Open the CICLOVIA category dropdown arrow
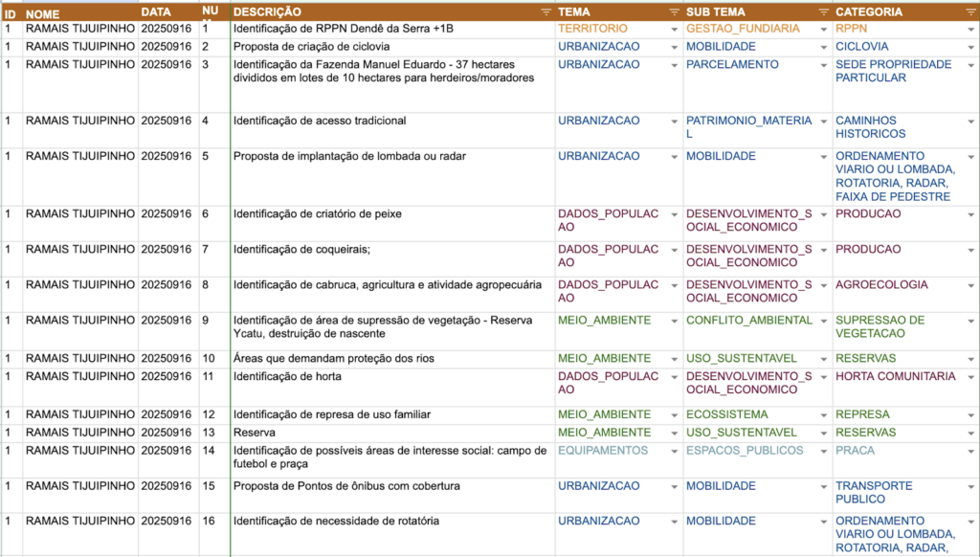 pyautogui.click(x=970, y=47)
